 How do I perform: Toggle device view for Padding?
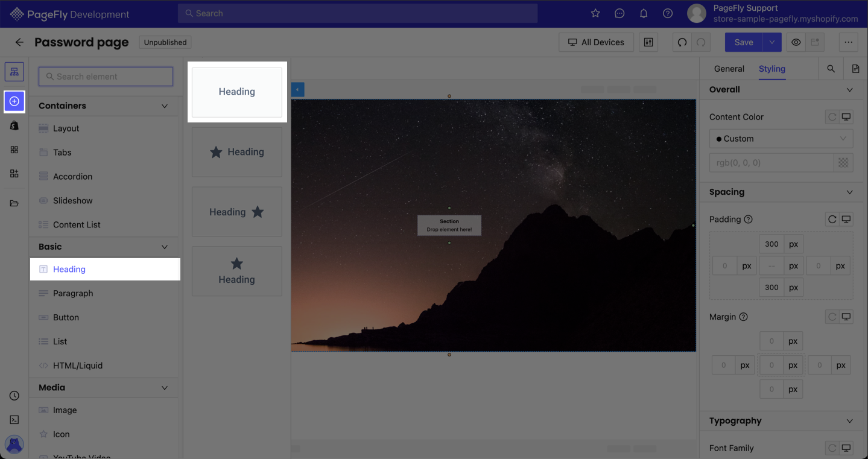846,220
